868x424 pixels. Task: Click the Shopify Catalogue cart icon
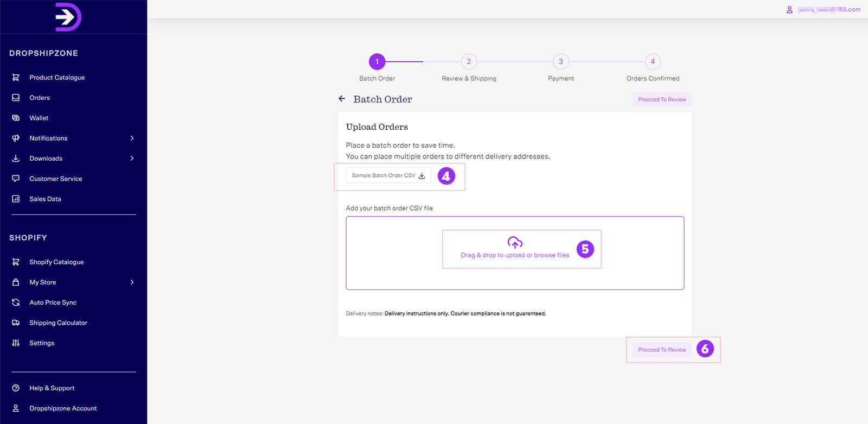point(16,262)
